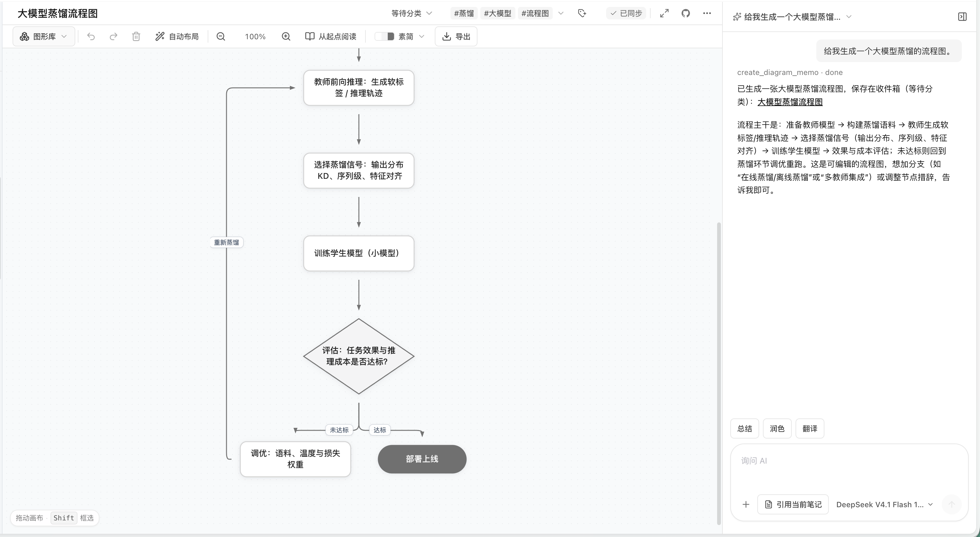This screenshot has width=980, height=537.
Task: Open the 等待分类 category dropdown
Action: 412,13
